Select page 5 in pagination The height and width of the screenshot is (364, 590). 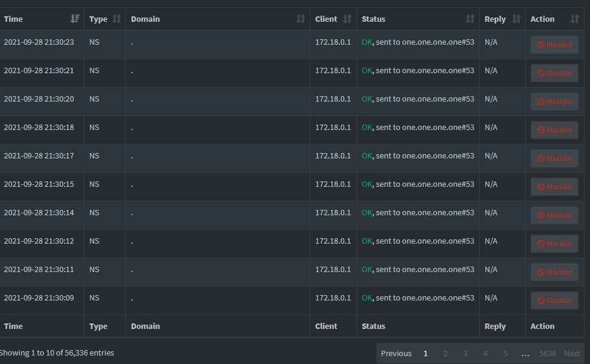tap(505, 354)
